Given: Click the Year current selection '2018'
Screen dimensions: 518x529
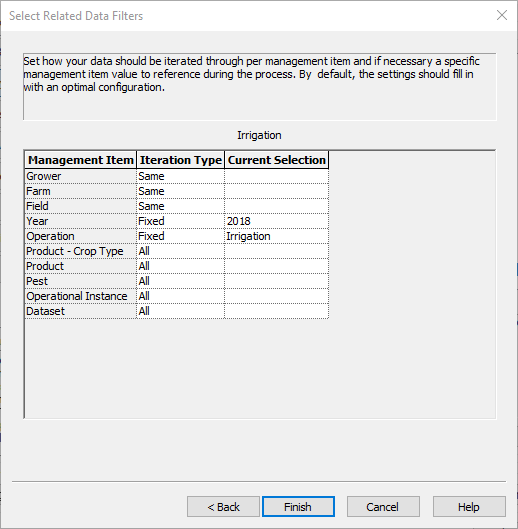Looking at the screenshot, I should click(x=276, y=221).
